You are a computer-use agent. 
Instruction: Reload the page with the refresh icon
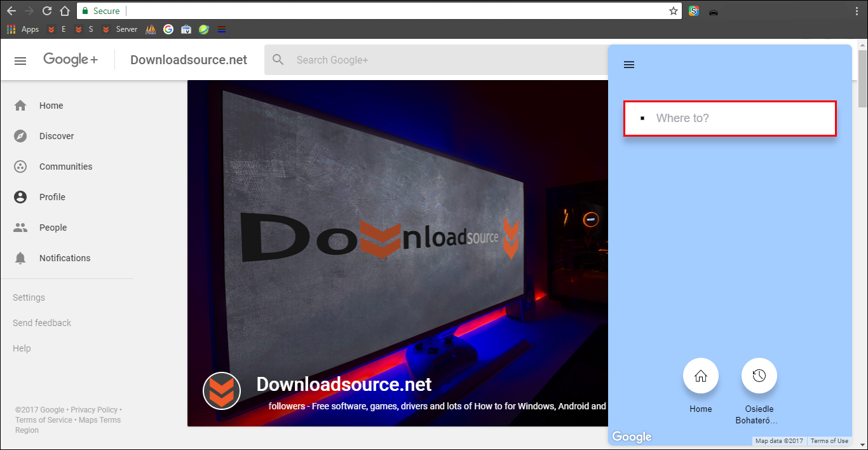[x=47, y=11]
